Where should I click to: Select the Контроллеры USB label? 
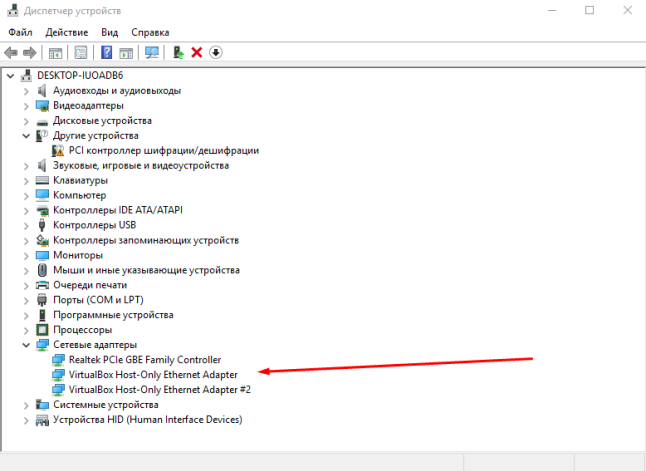pyautogui.click(x=95, y=225)
